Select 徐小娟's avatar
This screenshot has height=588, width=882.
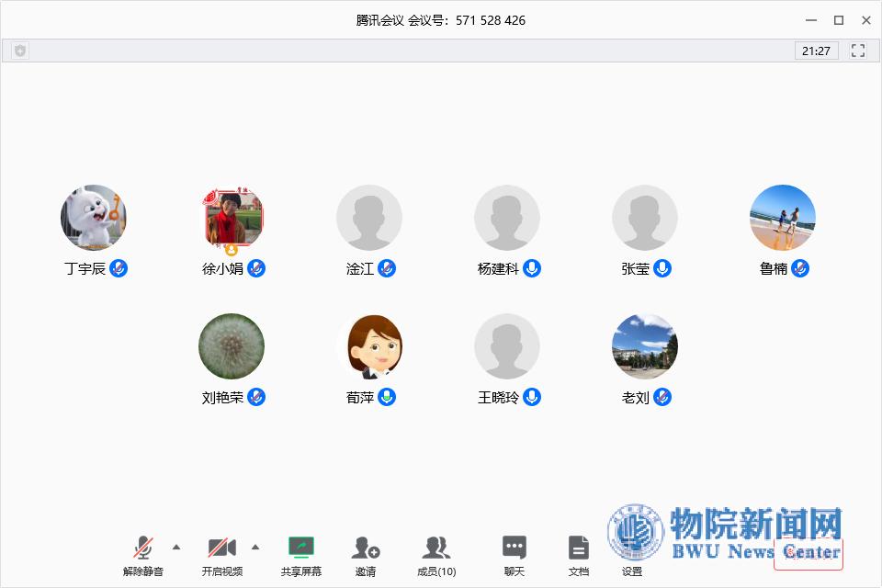click(x=232, y=218)
